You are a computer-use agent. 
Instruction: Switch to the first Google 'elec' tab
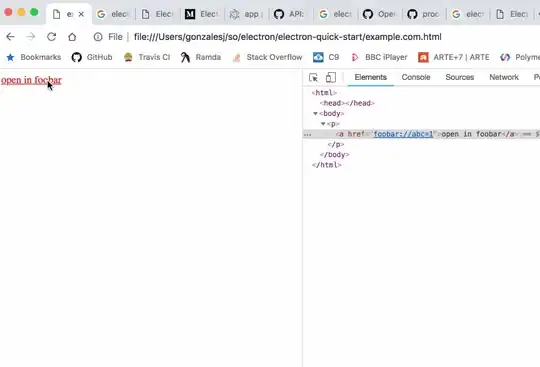click(114, 14)
